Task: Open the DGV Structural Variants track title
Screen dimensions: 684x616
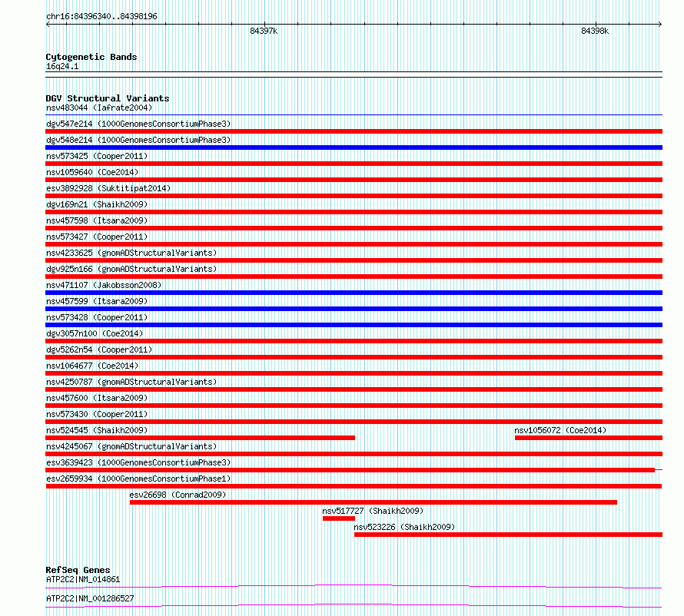Action: [108, 98]
